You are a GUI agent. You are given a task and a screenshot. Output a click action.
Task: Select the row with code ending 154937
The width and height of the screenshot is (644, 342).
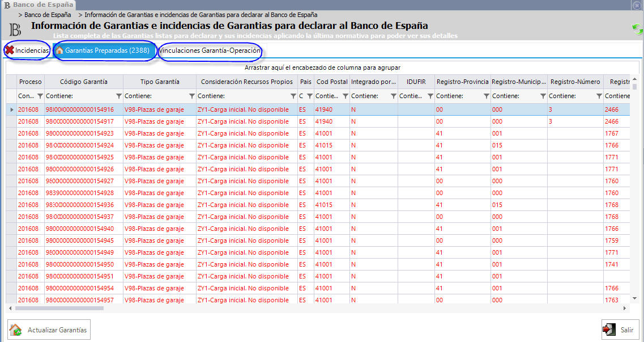[318, 217]
